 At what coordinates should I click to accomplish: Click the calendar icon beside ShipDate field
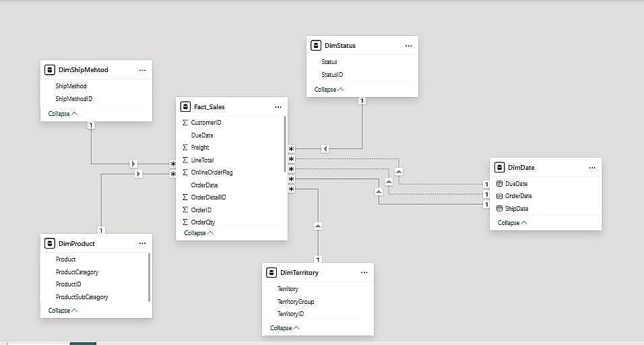click(499, 208)
